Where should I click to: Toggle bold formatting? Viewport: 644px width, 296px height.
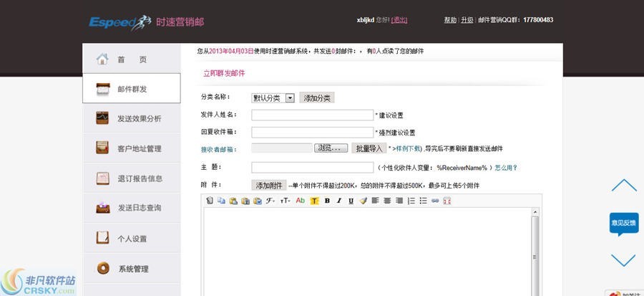coord(327,201)
